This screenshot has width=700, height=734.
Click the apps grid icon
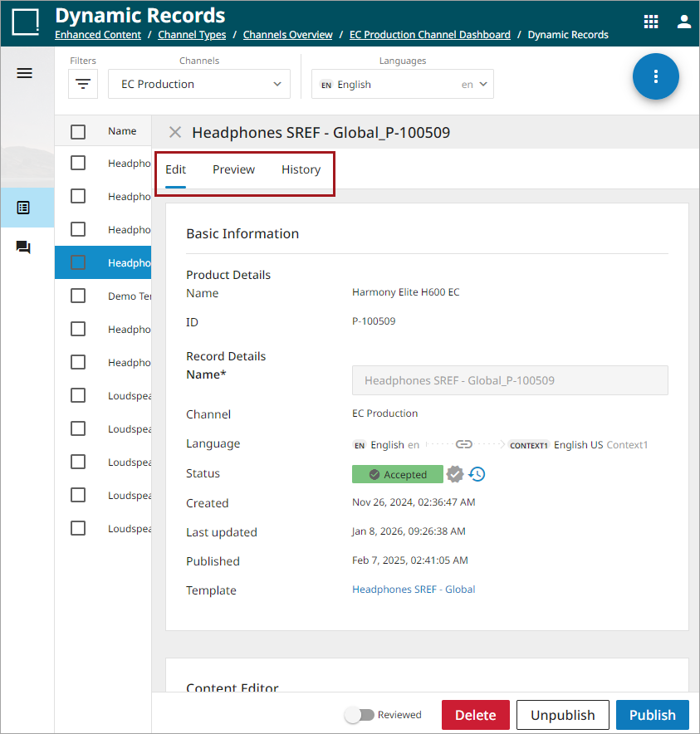click(652, 22)
